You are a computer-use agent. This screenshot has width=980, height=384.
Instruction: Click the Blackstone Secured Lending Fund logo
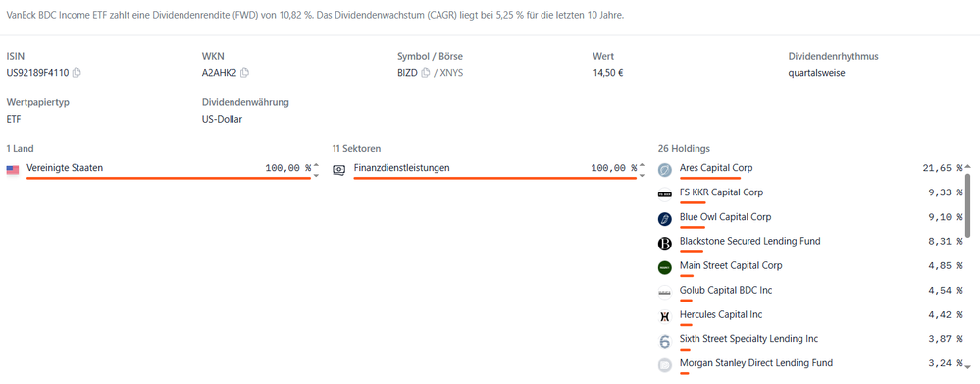click(x=665, y=244)
